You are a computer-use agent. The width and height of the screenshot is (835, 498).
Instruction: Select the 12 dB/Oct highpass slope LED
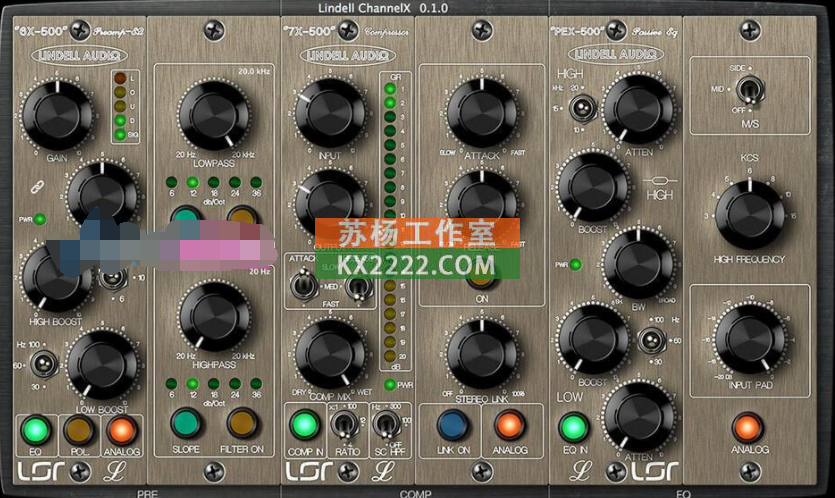[193, 383]
